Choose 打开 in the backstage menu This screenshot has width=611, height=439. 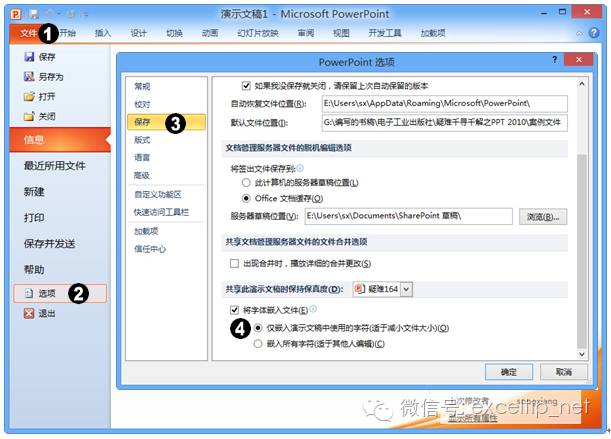[x=40, y=97]
